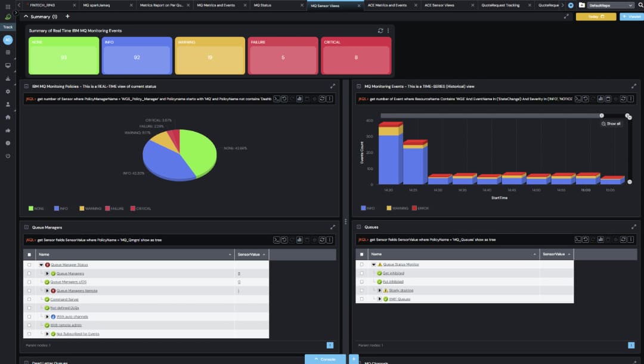
Task: Run the JKQL query in Queue Managers panel
Action: [276, 239]
